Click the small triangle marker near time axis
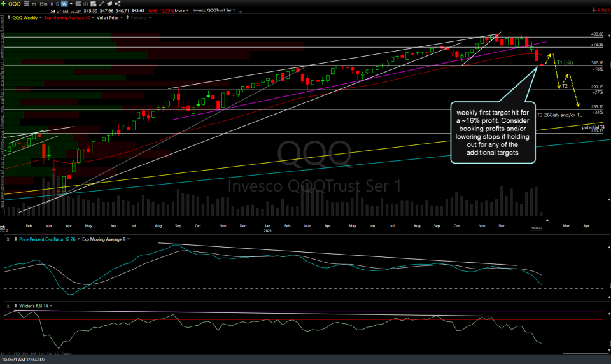Viewport: 611px width, 364px height. pyautogui.click(x=547, y=220)
